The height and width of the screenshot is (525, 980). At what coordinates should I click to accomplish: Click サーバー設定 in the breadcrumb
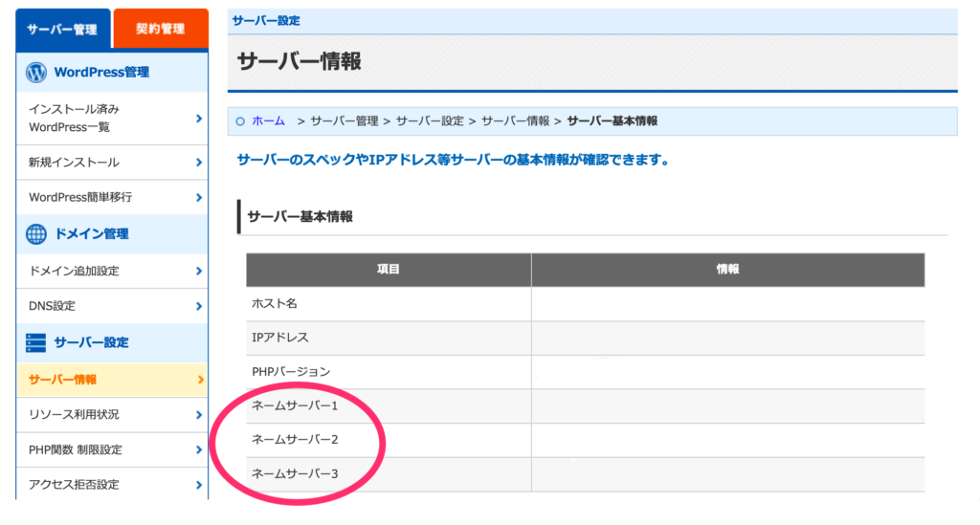click(x=430, y=121)
